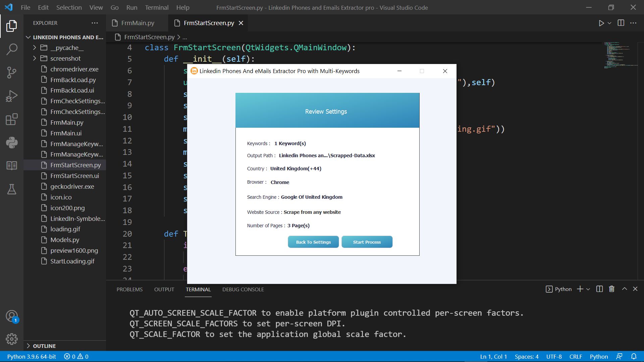The height and width of the screenshot is (362, 644).
Task: Expand the screenshot folder
Action: pos(35,58)
